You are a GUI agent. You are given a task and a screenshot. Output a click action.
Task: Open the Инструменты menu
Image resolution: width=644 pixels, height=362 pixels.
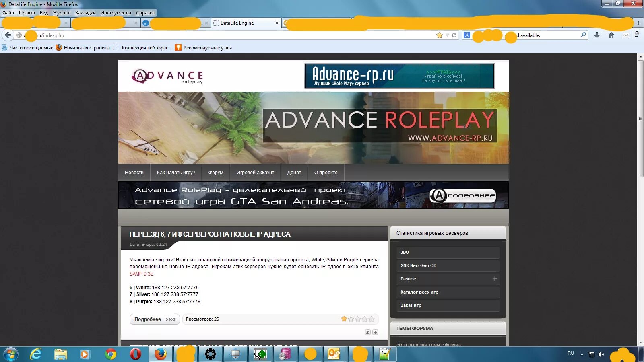coord(116,13)
